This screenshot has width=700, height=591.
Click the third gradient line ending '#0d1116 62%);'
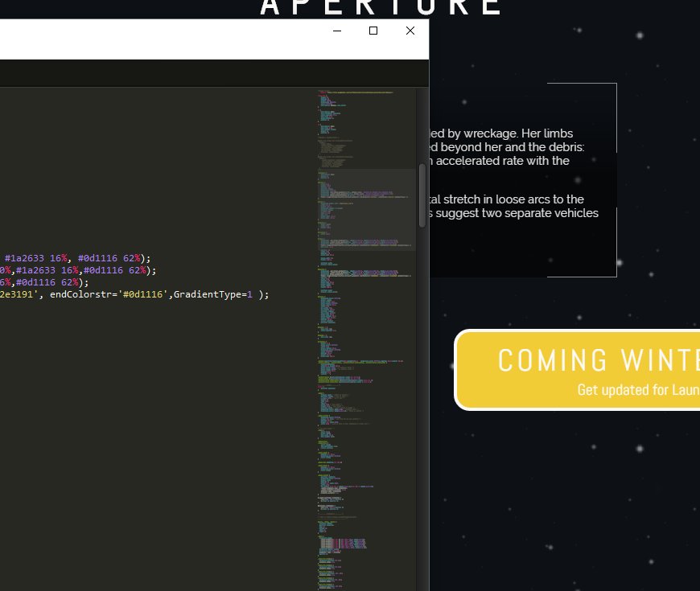point(44,282)
